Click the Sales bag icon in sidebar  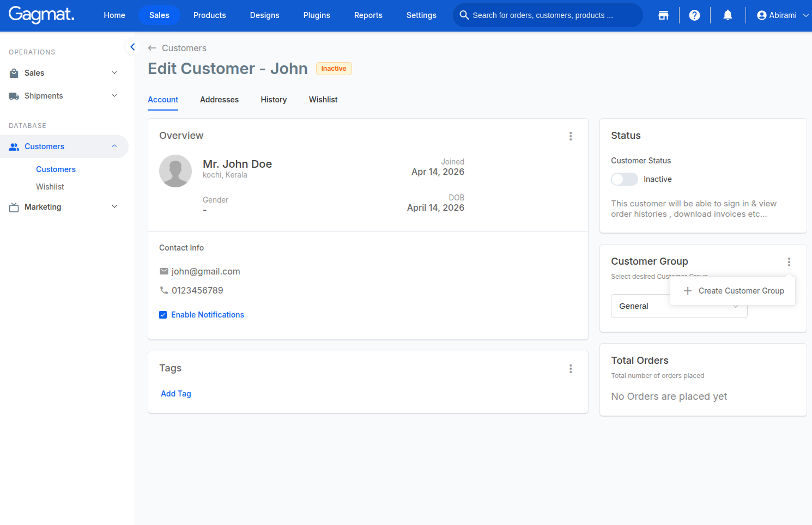(x=14, y=73)
